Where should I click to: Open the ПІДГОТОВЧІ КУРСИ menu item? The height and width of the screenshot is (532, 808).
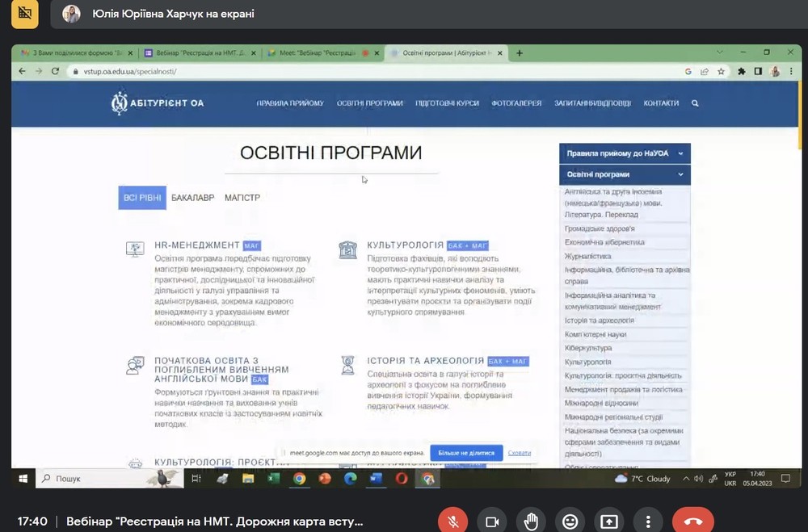pos(447,103)
